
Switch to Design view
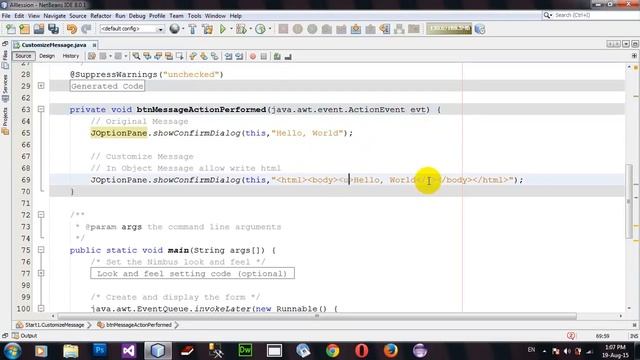[x=47, y=56]
